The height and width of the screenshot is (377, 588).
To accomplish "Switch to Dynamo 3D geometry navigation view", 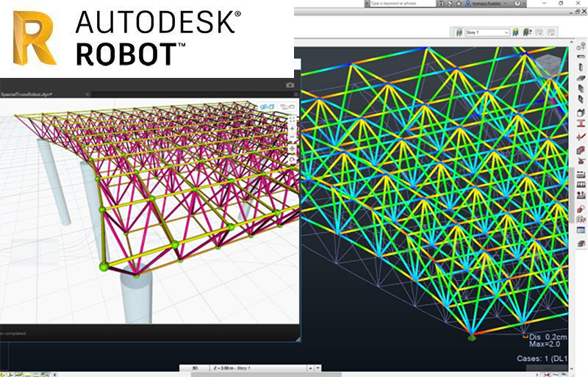I will pos(267,107).
